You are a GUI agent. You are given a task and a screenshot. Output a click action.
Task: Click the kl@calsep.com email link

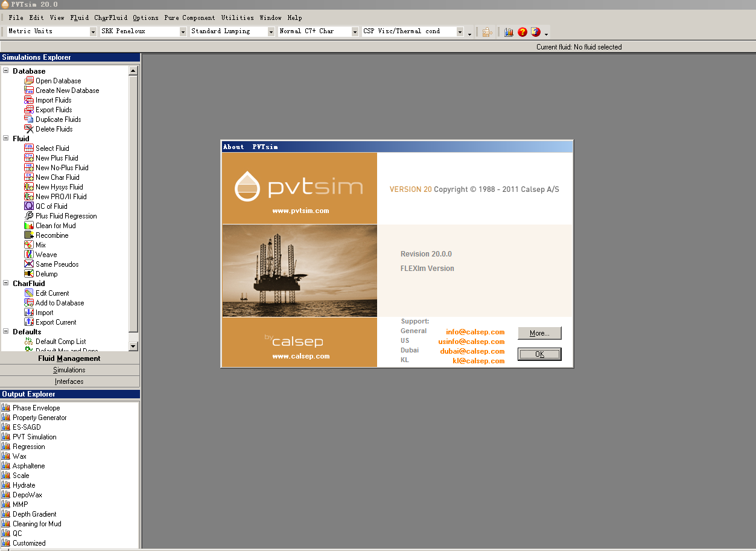(478, 361)
